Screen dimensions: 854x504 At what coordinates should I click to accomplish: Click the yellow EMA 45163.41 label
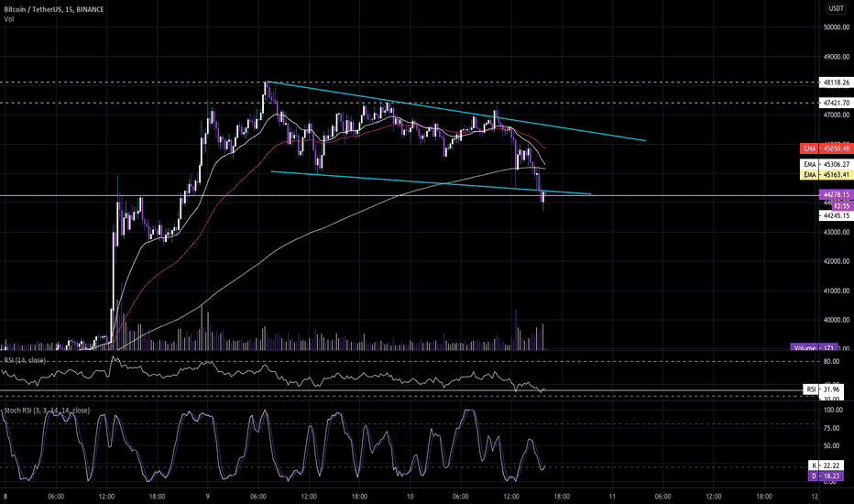point(826,175)
